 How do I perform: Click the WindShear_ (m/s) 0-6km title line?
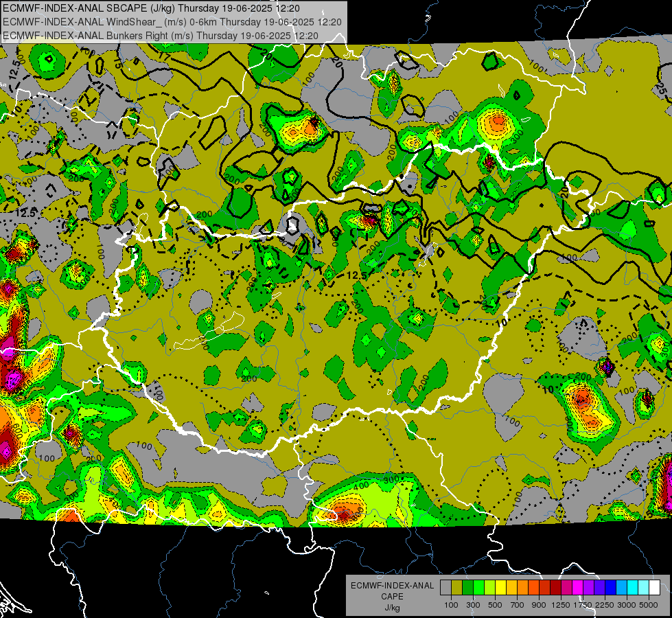pyautogui.click(x=172, y=22)
